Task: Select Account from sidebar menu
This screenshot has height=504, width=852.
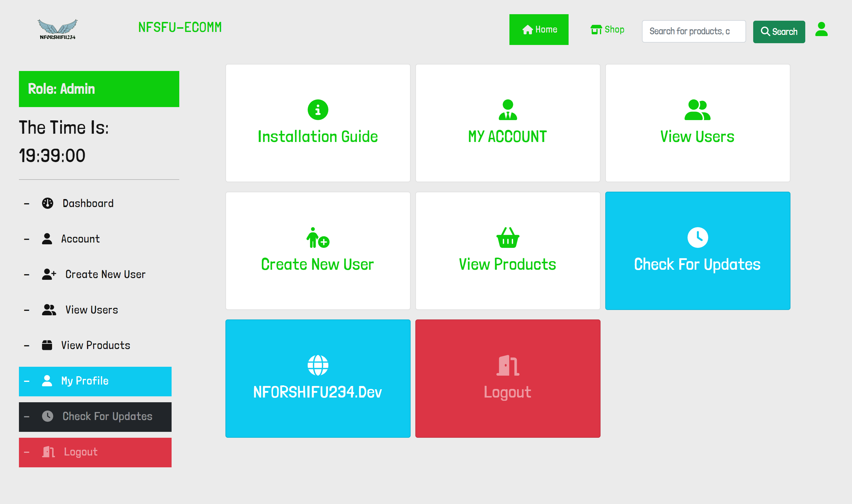Action: tap(80, 239)
